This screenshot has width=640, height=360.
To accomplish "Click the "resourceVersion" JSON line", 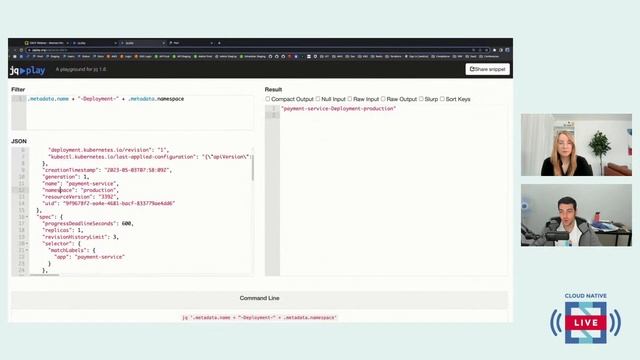I will [80, 196].
